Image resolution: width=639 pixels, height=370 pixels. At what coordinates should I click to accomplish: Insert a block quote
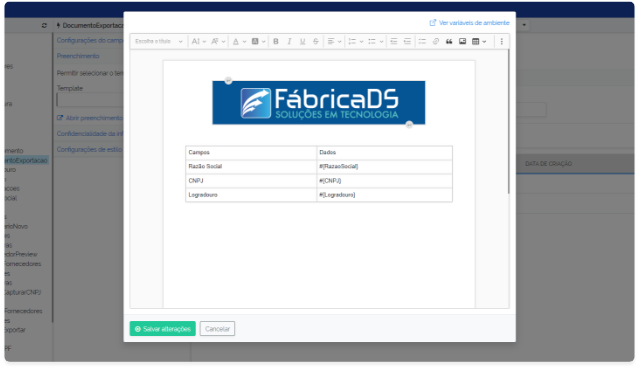(449, 41)
